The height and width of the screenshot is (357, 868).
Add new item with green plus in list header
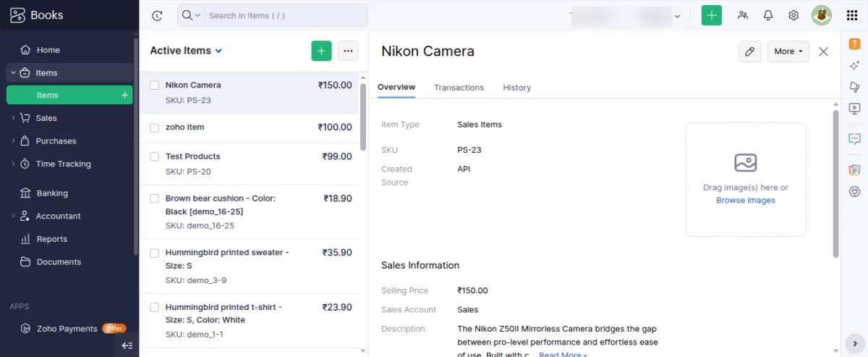322,51
